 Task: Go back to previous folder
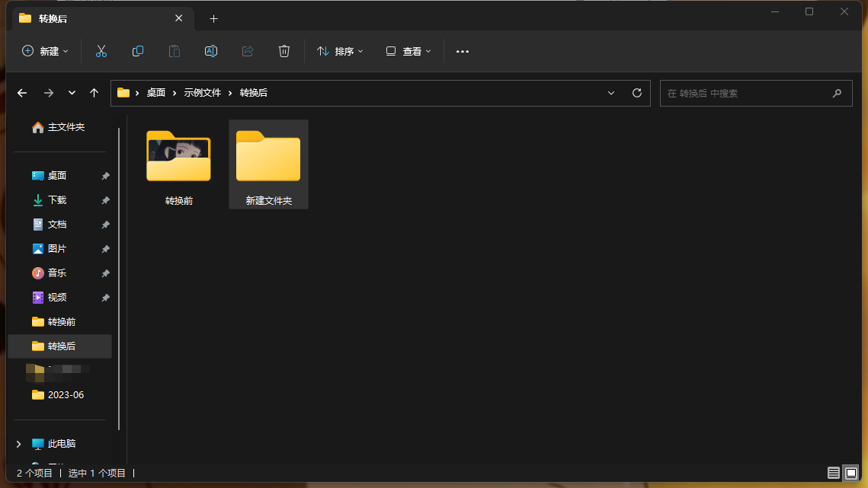[22, 93]
